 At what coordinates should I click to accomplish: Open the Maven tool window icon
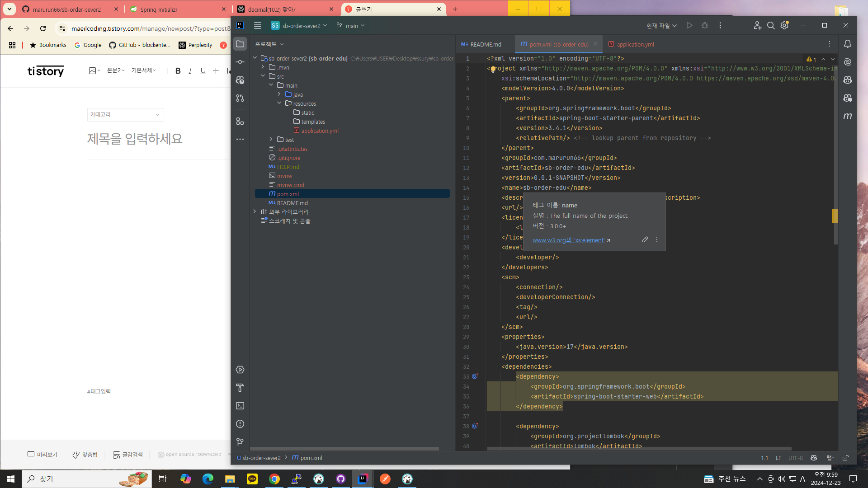[848, 116]
